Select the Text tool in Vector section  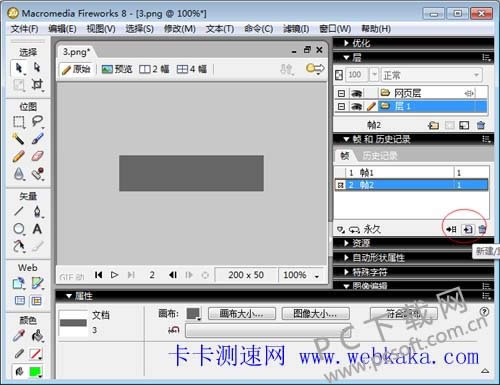point(37,229)
